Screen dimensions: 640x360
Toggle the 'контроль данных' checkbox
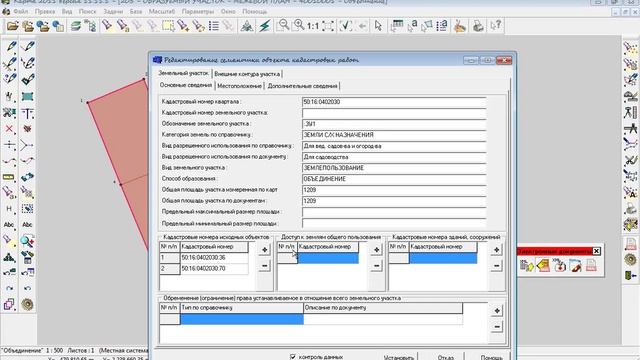[293, 357]
